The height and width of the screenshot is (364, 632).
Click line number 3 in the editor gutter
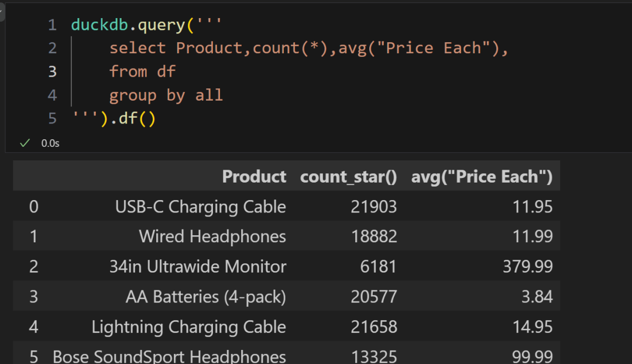pyautogui.click(x=53, y=72)
